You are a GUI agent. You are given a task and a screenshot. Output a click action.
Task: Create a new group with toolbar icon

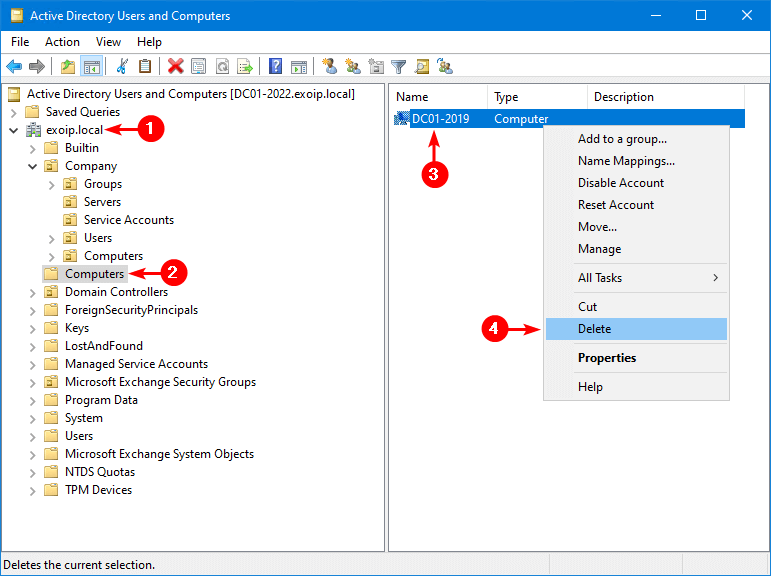pos(353,66)
